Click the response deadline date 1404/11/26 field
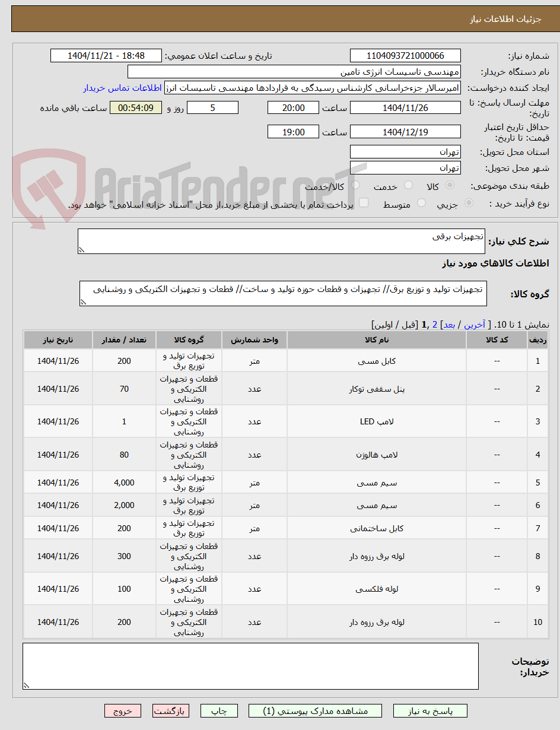The width and height of the screenshot is (560, 730). point(405,107)
